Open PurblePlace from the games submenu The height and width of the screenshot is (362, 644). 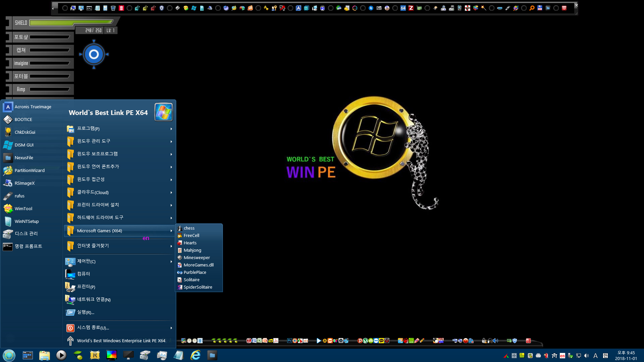(x=199, y=272)
